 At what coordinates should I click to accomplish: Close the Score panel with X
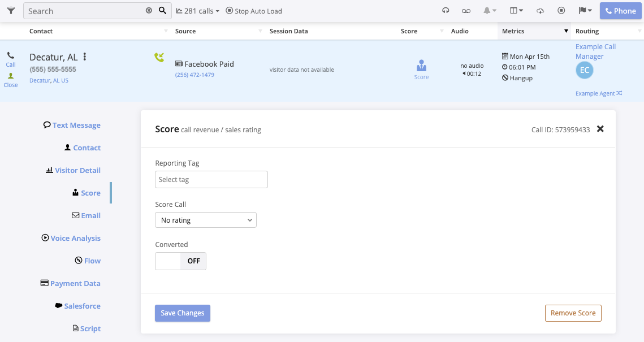click(600, 129)
